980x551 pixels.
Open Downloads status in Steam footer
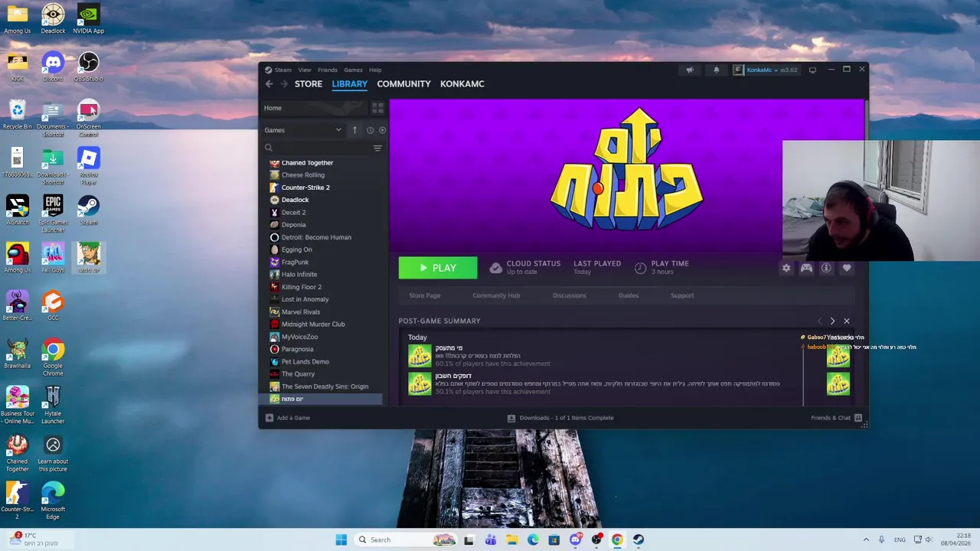point(560,418)
